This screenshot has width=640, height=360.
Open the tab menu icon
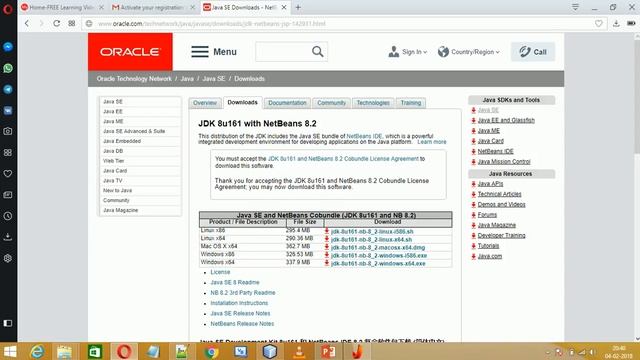575,7
